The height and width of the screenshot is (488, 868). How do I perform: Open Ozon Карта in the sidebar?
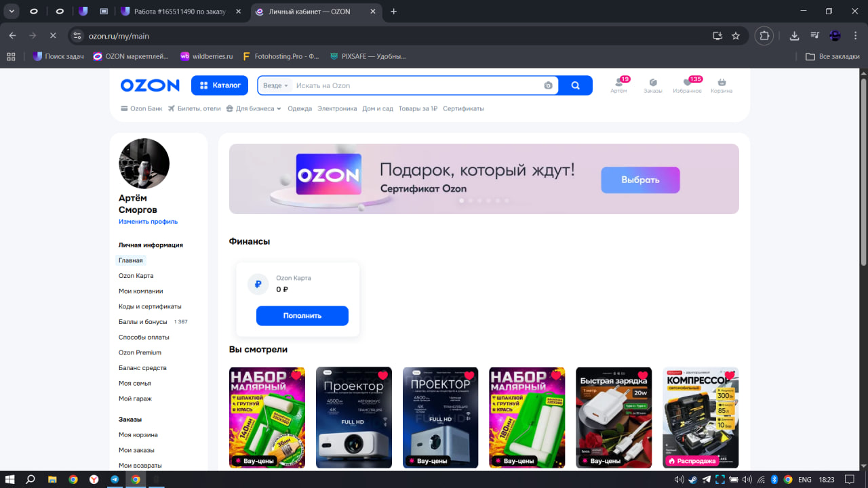(136, 276)
